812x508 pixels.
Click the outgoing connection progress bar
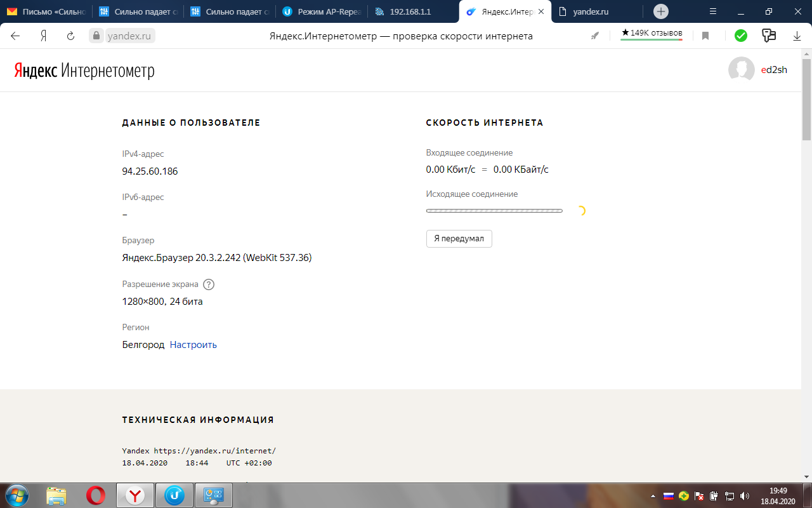pos(494,211)
